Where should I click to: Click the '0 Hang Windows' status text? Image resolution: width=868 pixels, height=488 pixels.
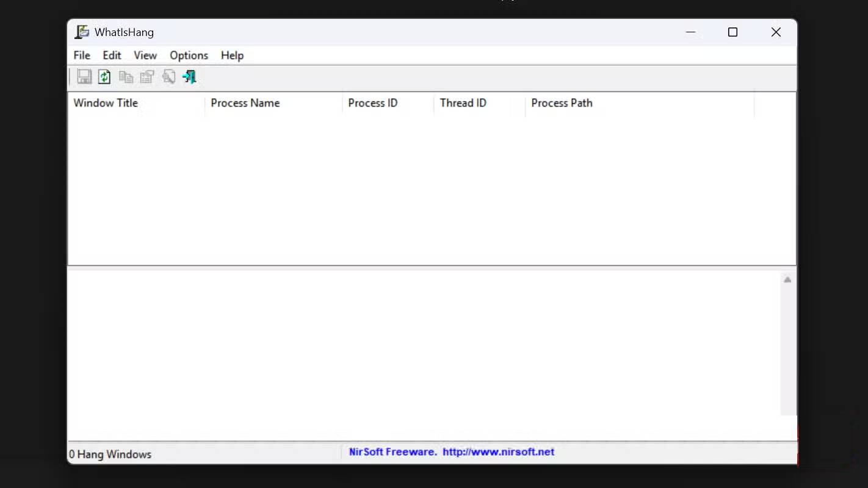pyautogui.click(x=110, y=454)
